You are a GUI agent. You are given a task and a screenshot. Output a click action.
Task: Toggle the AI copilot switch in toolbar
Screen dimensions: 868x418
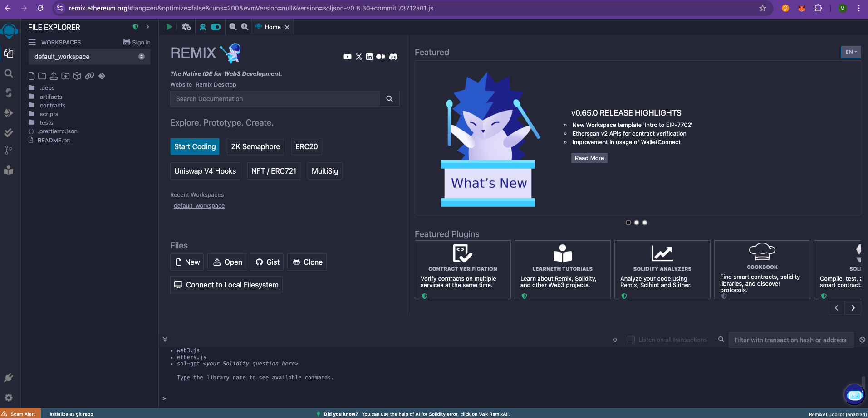click(x=216, y=27)
